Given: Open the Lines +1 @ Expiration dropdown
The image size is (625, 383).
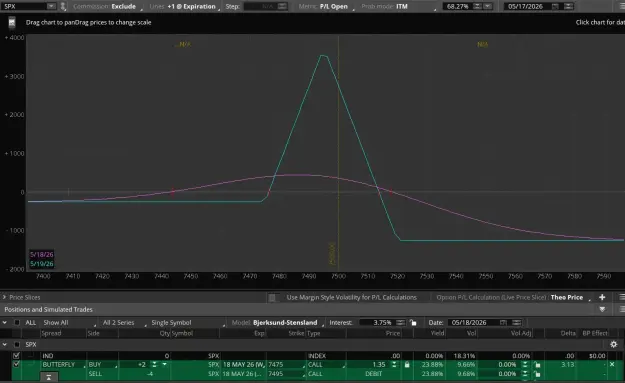Looking at the screenshot, I should point(185,6).
